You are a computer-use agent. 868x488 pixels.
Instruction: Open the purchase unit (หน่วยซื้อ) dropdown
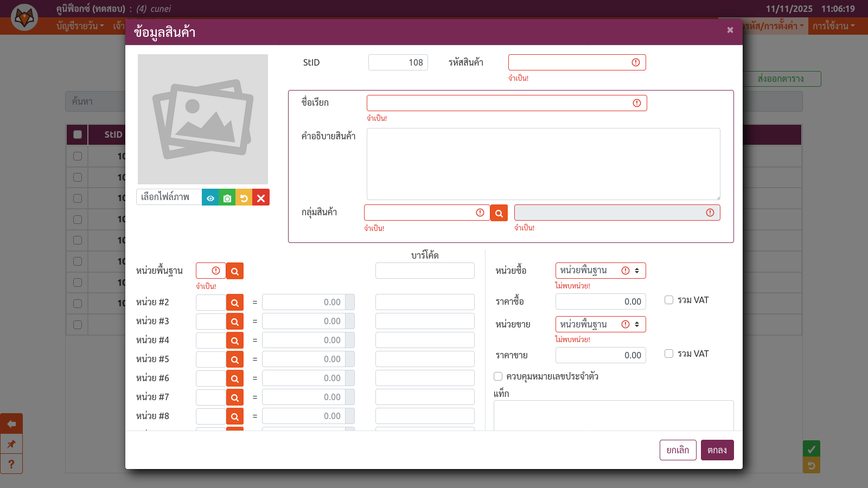600,271
